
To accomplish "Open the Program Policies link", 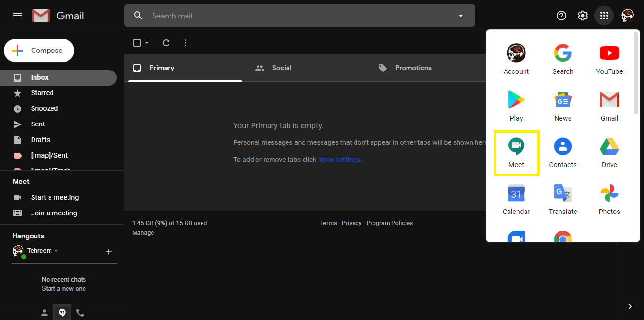I will 390,223.
